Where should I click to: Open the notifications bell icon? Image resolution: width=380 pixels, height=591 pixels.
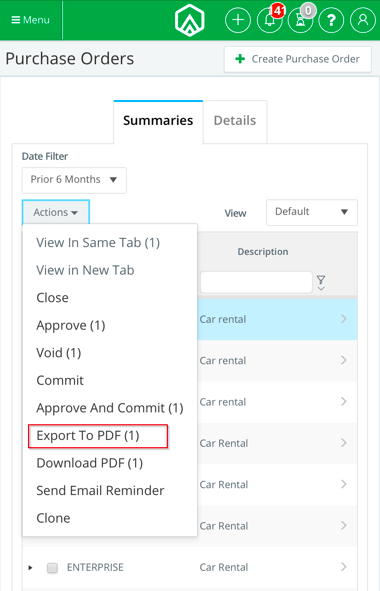[269, 20]
